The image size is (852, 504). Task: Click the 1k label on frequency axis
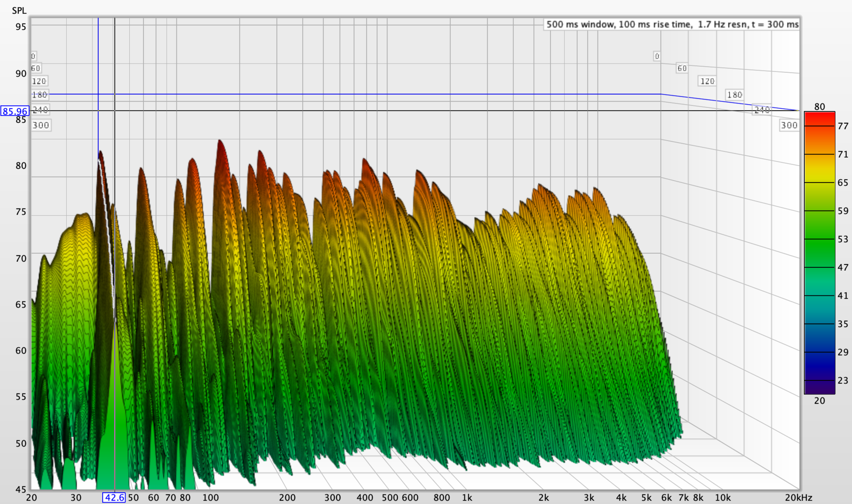(x=467, y=497)
